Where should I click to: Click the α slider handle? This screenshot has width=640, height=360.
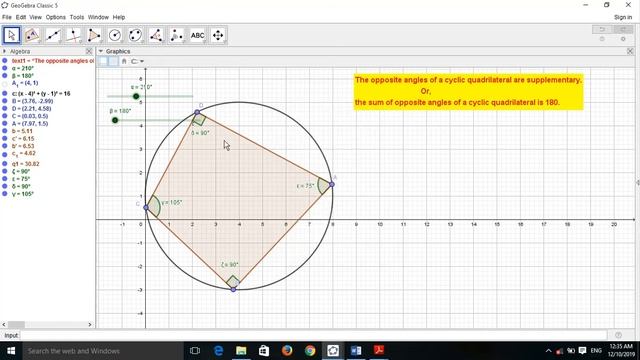[136, 96]
